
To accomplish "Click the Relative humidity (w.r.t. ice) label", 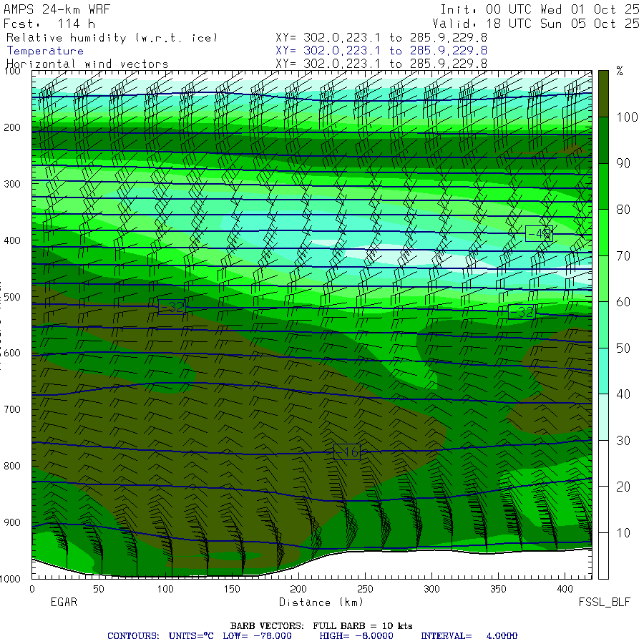I will [x=112, y=37].
